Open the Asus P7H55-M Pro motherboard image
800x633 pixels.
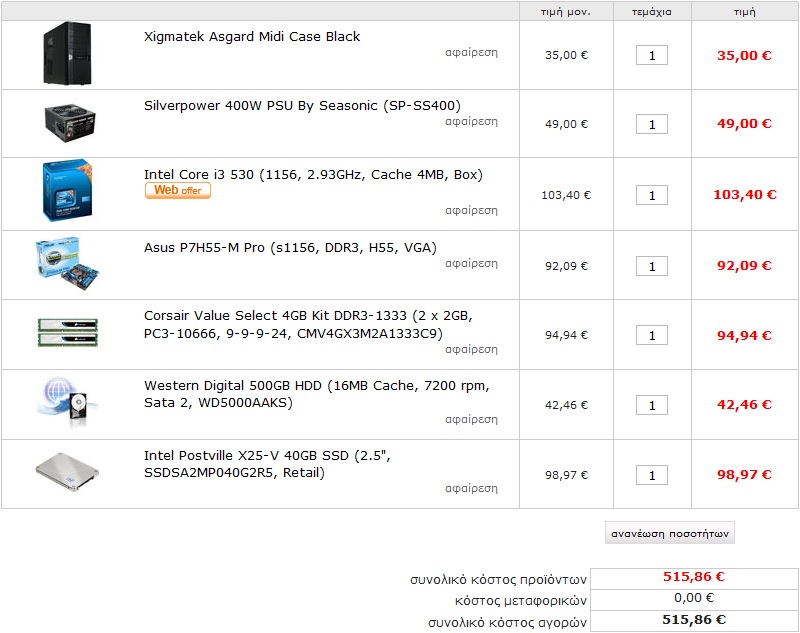click(x=67, y=264)
